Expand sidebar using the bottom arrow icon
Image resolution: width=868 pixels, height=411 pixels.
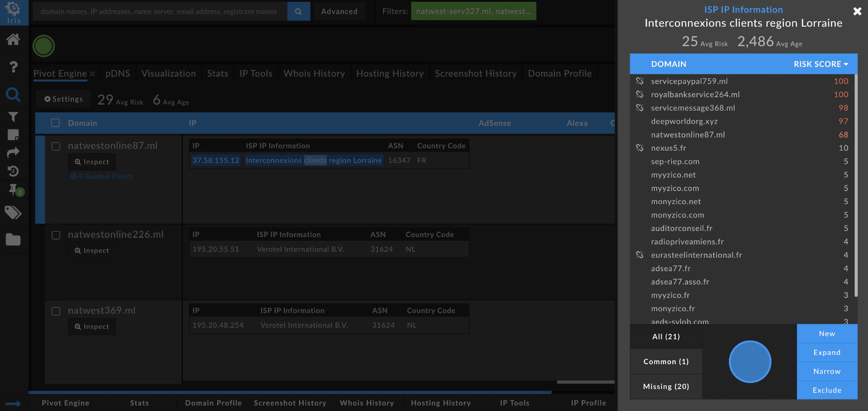pos(13,404)
